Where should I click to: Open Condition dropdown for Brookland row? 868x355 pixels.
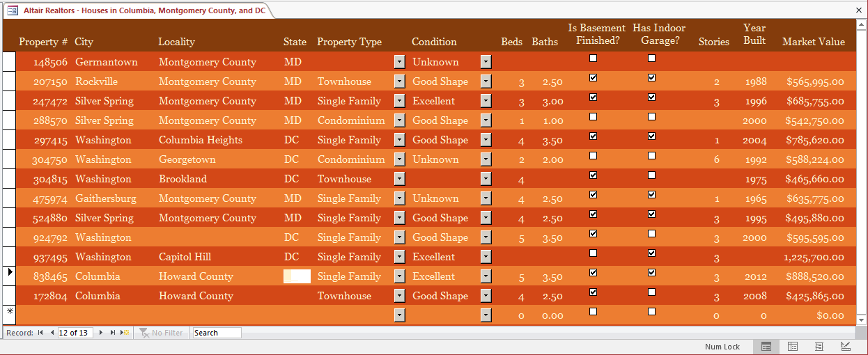(x=486, y=179)
